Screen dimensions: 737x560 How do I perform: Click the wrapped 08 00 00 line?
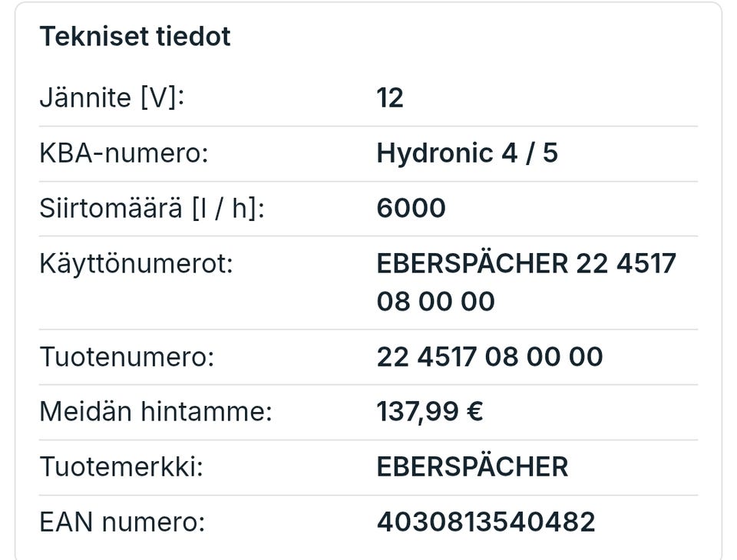point(436,301)
